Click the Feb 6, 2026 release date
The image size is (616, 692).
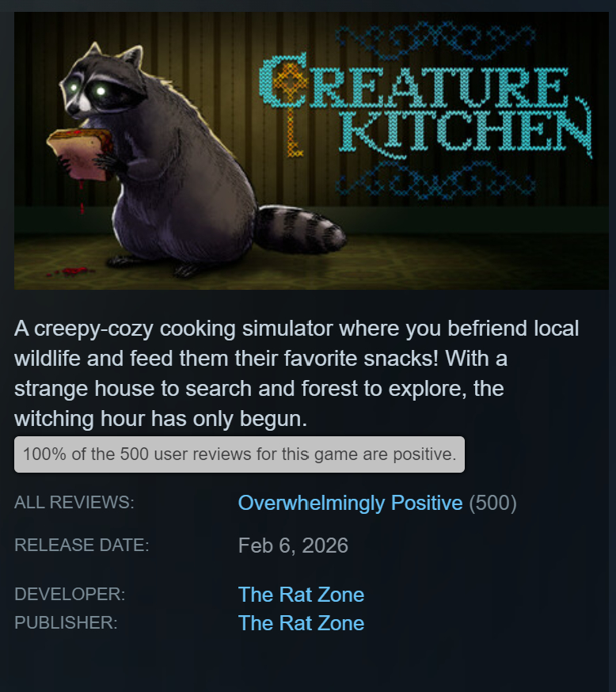coord(293,546)
